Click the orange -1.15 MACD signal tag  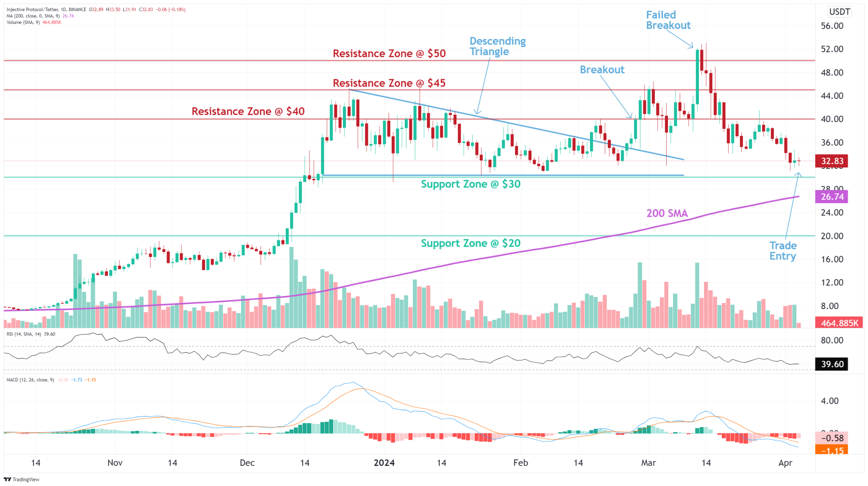click(x=832, y=450)
